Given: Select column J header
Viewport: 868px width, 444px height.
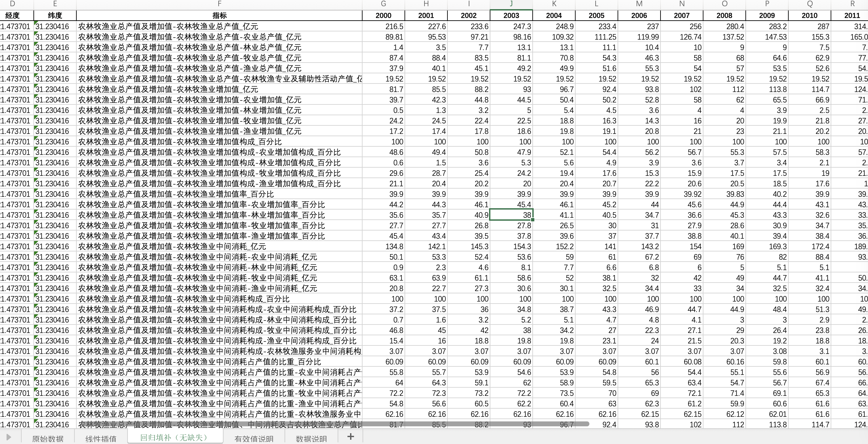Looking at the screenshot, I should (511, 4).
